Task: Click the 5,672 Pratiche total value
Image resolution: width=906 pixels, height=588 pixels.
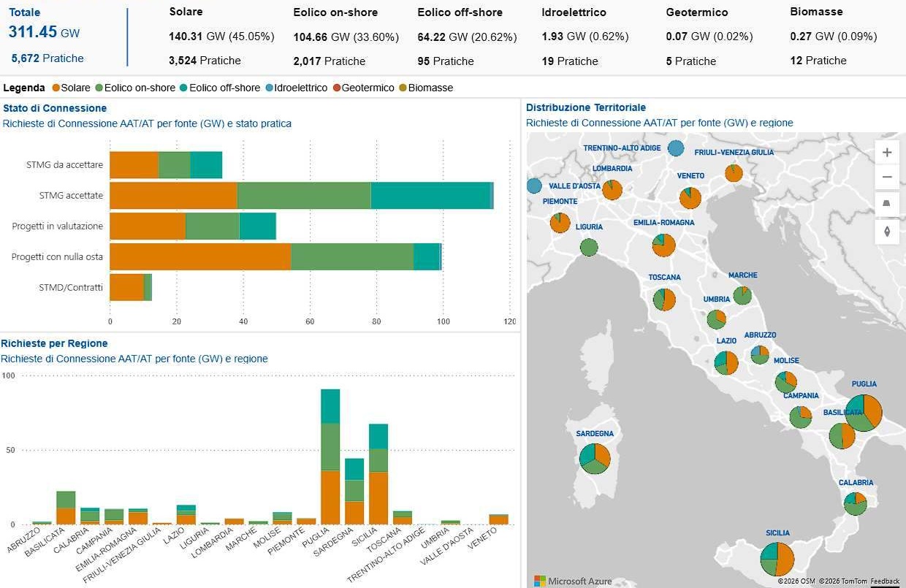Action: coord(47,58)
